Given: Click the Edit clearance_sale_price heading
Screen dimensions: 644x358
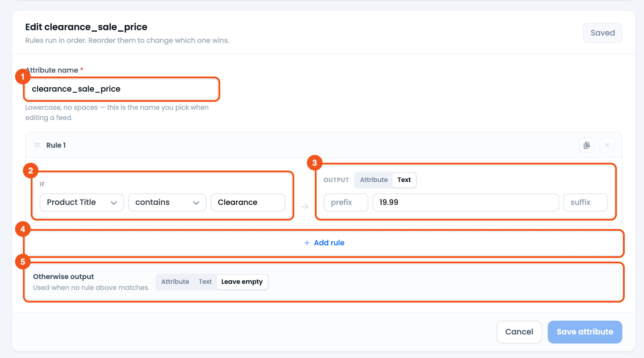Looking at the screenshot, I should click(86, 27).
